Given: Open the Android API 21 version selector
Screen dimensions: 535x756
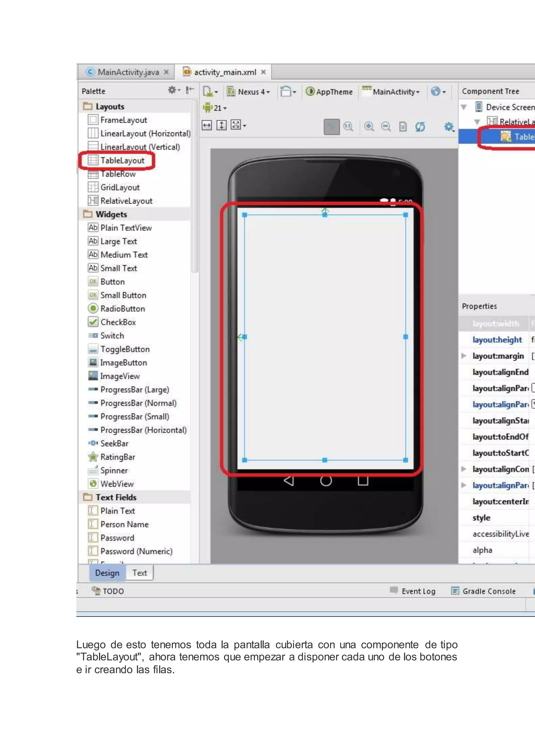Looking at the screenshot, I should (215, 108).
